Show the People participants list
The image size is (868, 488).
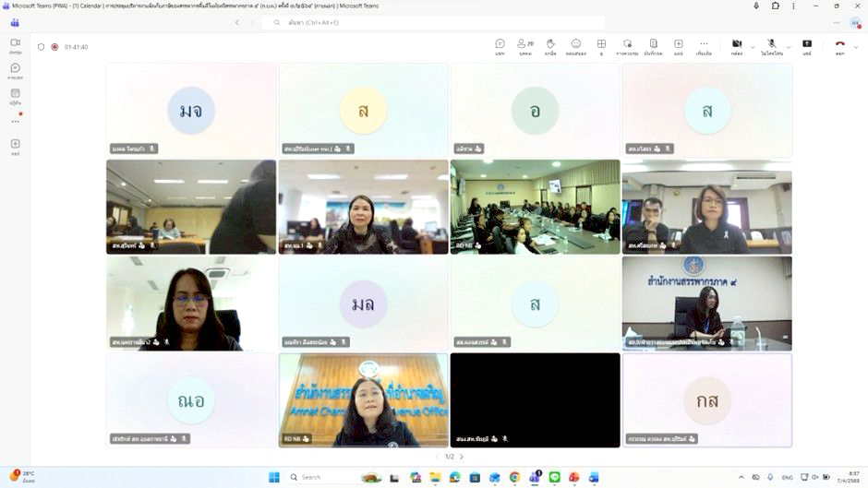(x=524, y=46)
